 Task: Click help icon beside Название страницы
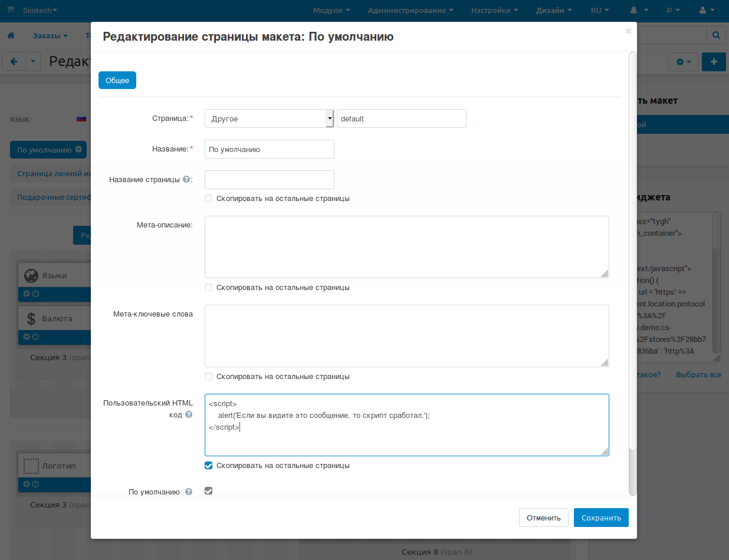(186, 180)
